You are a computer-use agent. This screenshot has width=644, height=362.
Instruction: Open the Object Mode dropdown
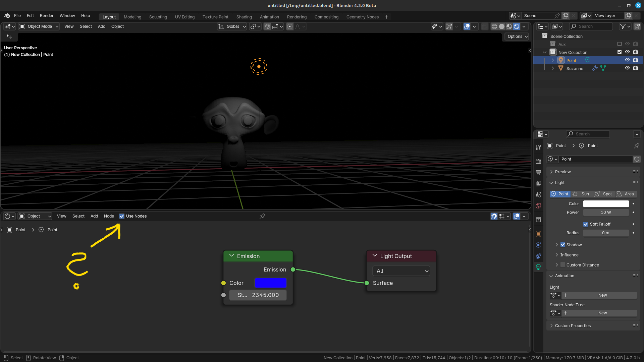(39, 26)
